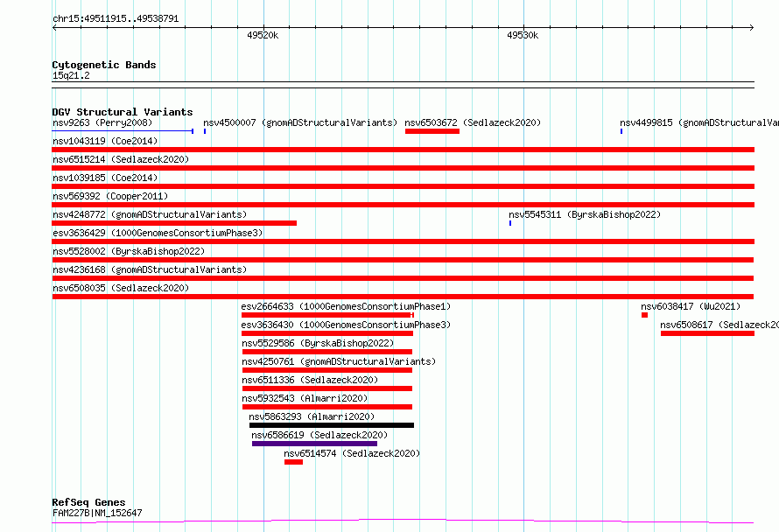Screen dimensions: 779x532
Task: Select the nsv5545311 (ByrskaBishop2022) label
Action: point(585,214)
